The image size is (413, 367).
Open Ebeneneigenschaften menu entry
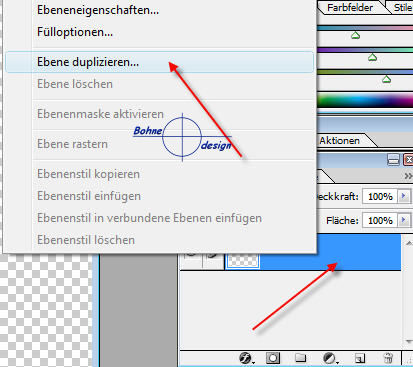[x=98, y=10]
